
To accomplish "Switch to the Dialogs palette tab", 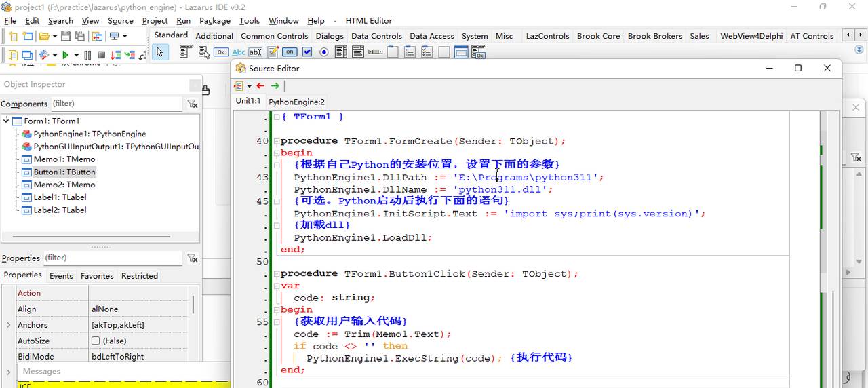I will click(x=330, y=36).
